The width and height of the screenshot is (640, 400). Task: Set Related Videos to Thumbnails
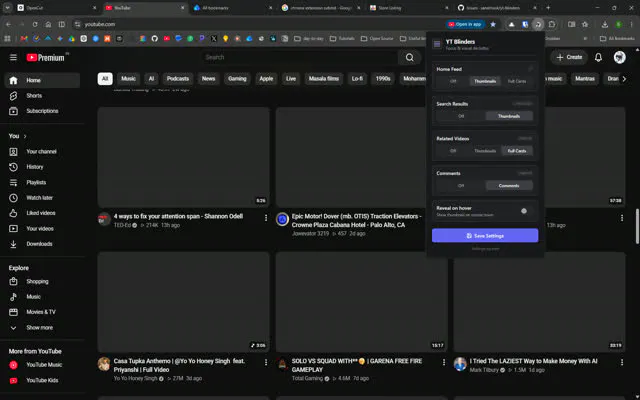pos(485,151)
